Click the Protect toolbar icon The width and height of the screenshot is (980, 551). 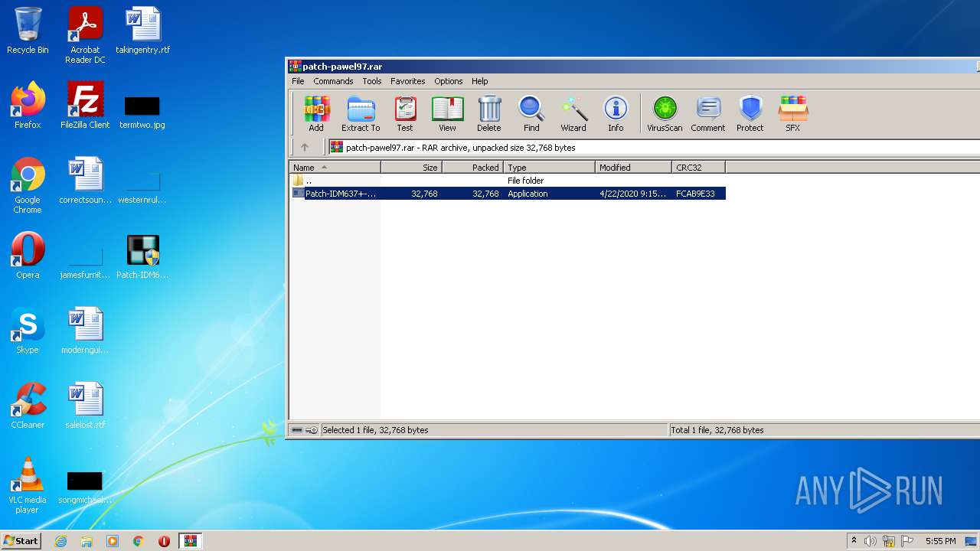point(750,113)
